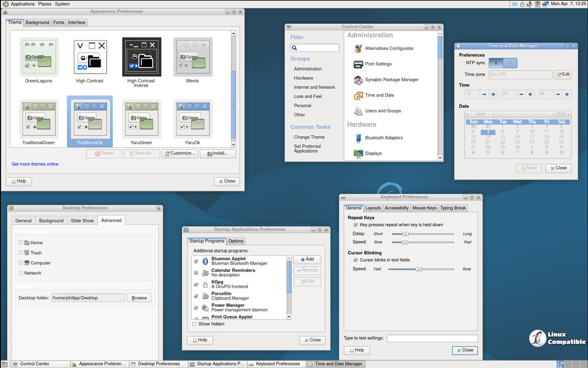Disable key presses repeat checkbox

pos(356,225)
